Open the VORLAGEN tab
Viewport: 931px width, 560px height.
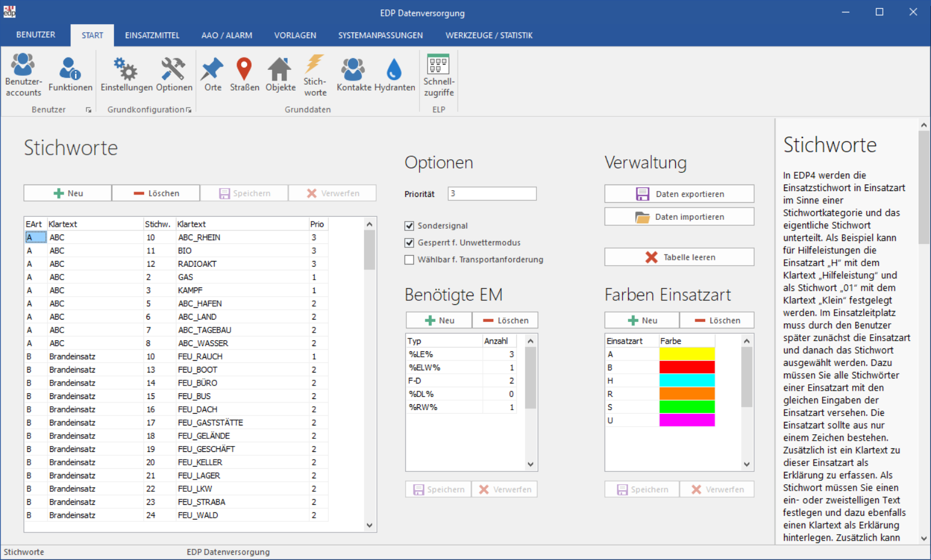[295, 35]
